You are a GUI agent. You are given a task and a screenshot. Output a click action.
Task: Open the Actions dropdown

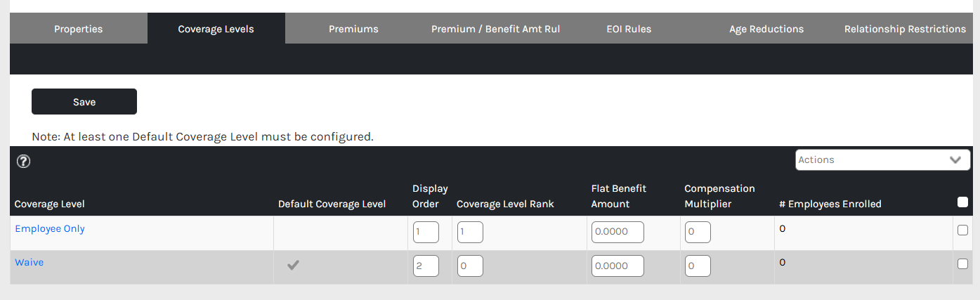(882, 159)
